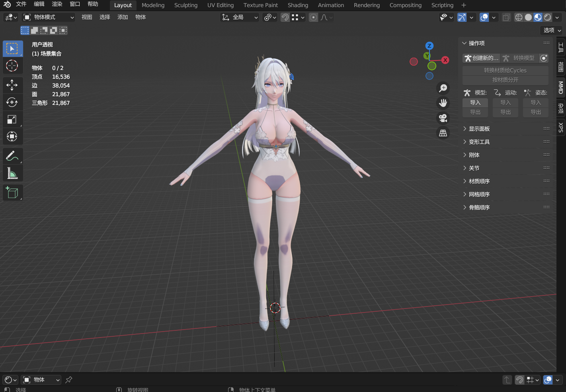Screen dimensions: 566x392
Task: Open the 添加 menu in viewport header
Action: click(x=123, y=17)
